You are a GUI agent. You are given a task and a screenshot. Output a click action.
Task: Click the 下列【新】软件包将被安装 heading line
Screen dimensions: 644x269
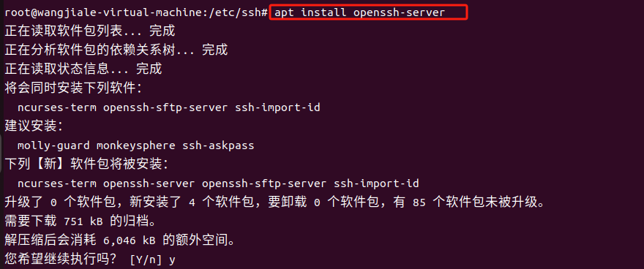pos(86,164)
